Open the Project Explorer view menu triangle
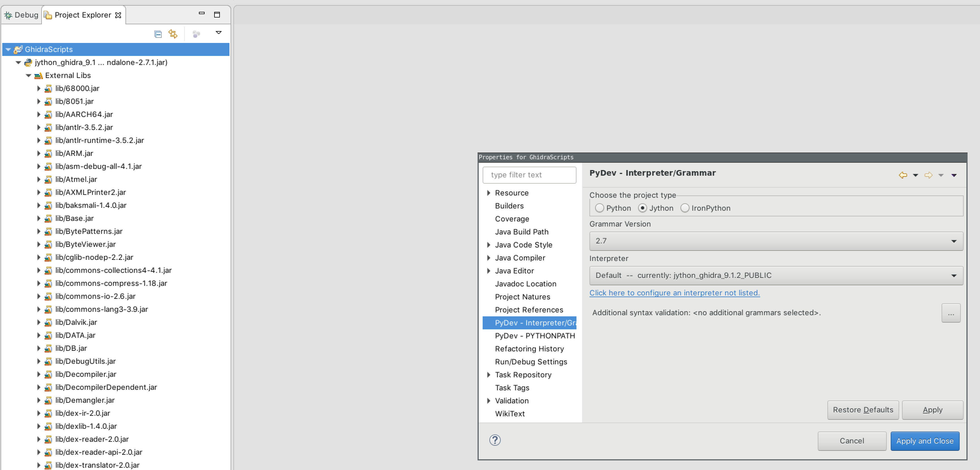Screen dimensions: 980x470 pyautogui.click(x=219, y=33)
